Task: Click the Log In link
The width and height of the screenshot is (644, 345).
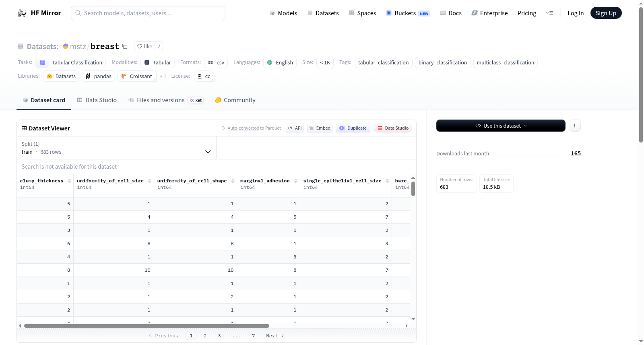Action: pos(576,13)
